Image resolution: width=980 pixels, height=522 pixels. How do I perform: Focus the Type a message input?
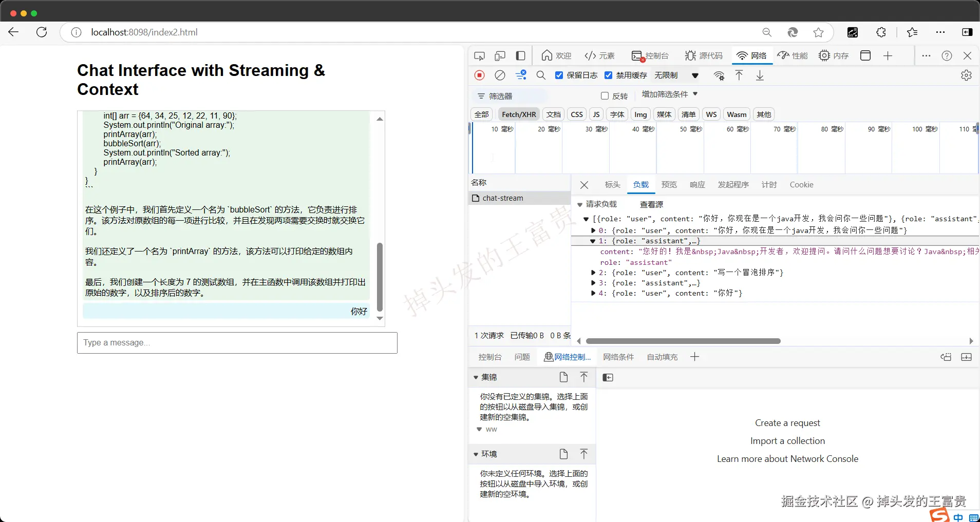[x=237, y=343]
